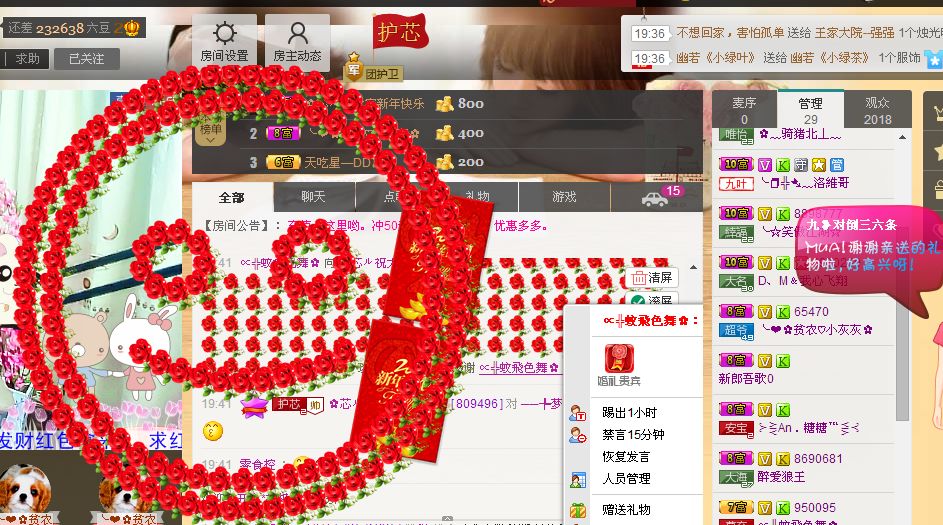Screen dimensions: 943x525
Task: Click the 守 guard badge in 洛維哥 row
Action: point(800,164)
